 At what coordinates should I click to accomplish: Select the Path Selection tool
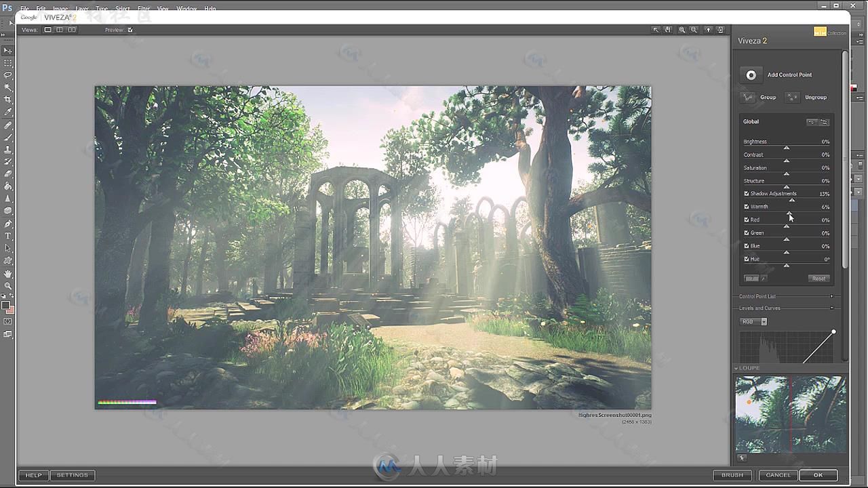click(8, 248)
